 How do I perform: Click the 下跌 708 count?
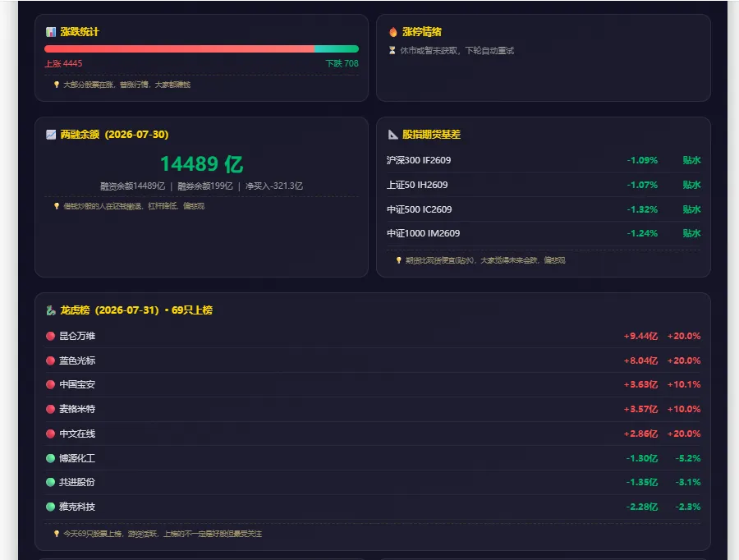(342, 63)
